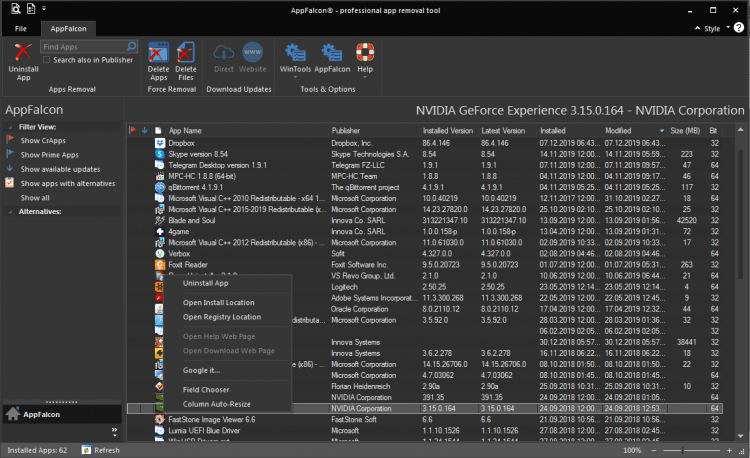Click into the Find Apps search field
This screenshot has width=750, height=458.
pyautogui.click(x=82, y=47)
